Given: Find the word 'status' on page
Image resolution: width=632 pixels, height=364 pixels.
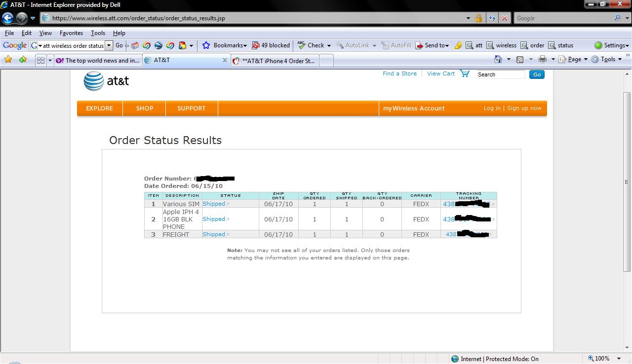Looking at the screenshot, I should point(560,45).
